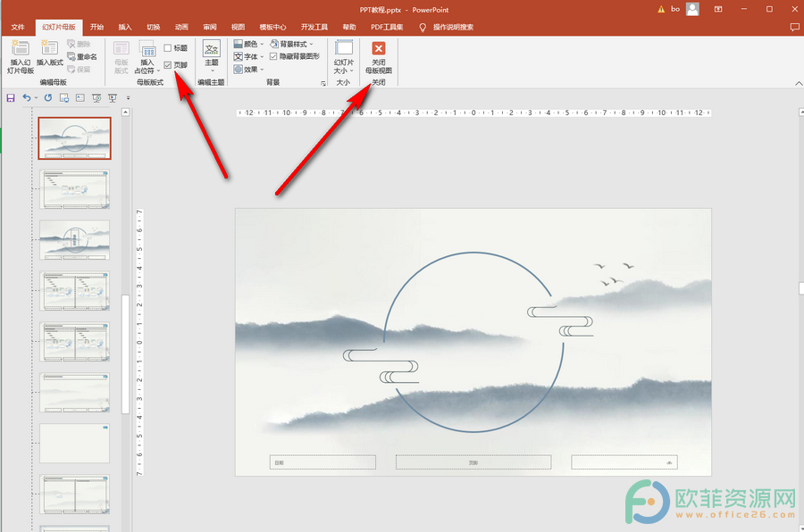804x532 pixels.
Task: Open the comments pane icon
Action: (x=794, y=27)
